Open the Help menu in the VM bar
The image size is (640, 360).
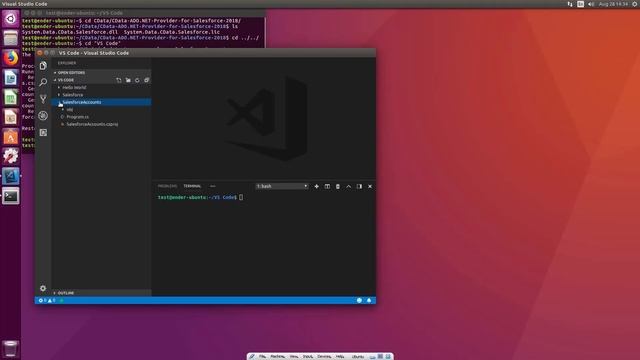340,356
